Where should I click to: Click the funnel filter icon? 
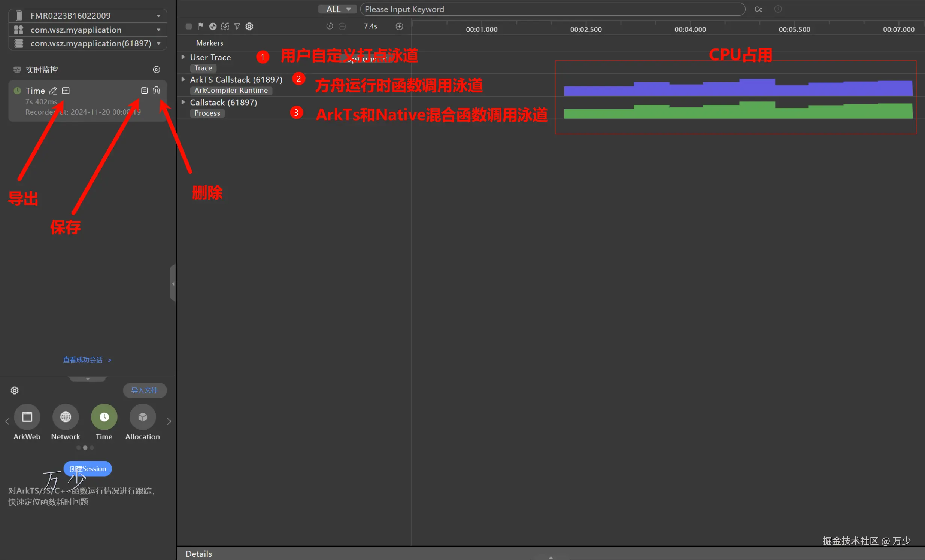pyautogui.click(x=237, y=26)
